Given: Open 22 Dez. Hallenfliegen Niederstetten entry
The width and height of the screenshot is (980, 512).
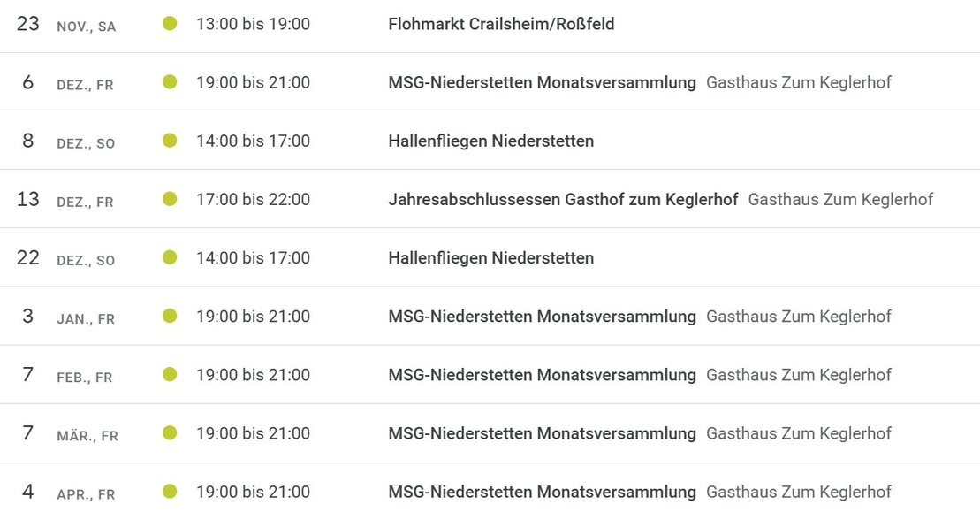Looking at the screenshot, I should (x=490, y=257).
